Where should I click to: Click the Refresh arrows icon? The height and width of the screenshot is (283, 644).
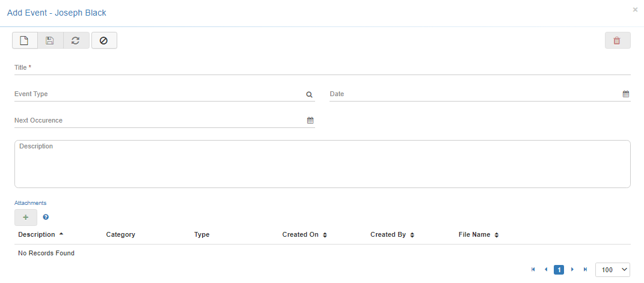(76, 40)
